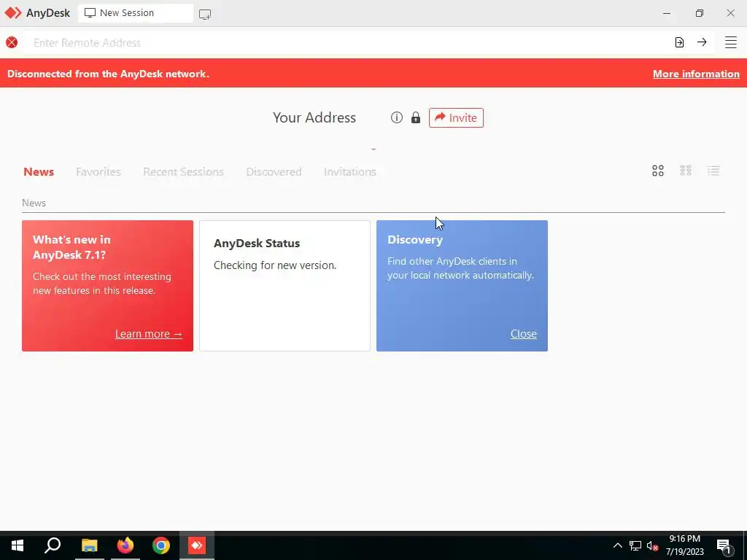Switch to small tiles view
The image size is (747, 560).
click(x=686, y=171)
